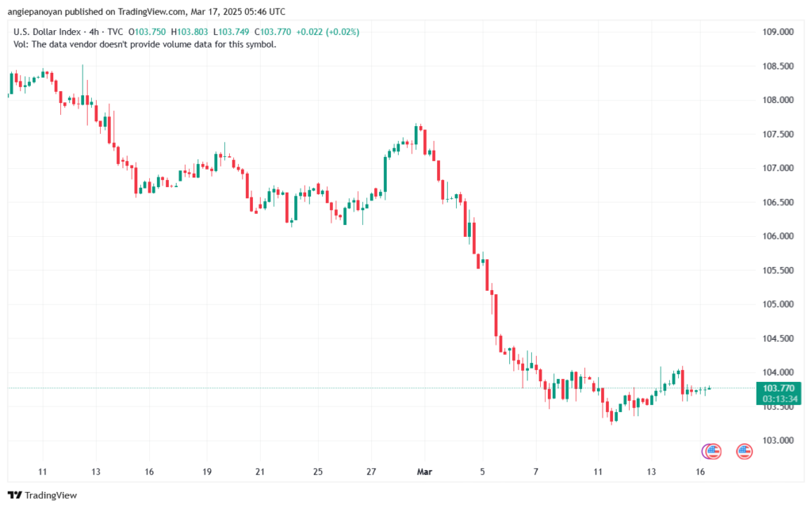812x508 pixels.
Task: Click the TradingView wordmark text at bottom
Action: pos(51,495)
